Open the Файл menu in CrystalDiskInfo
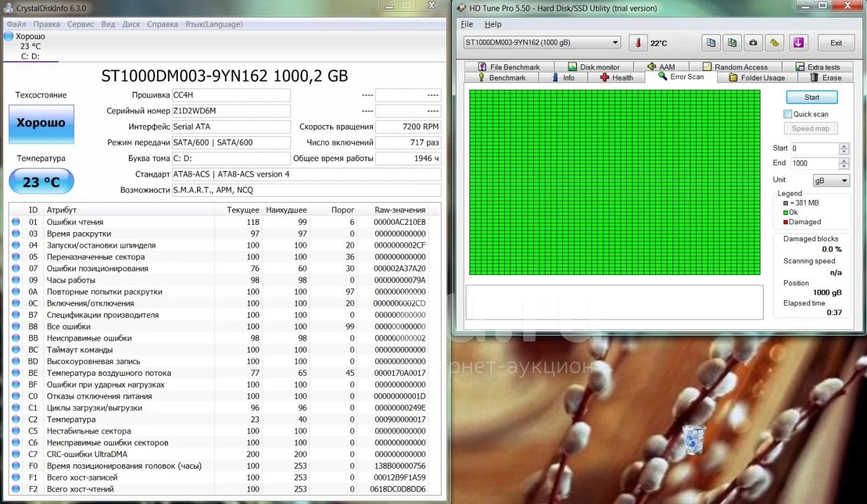The image size is (867, 504). [16, 24]
